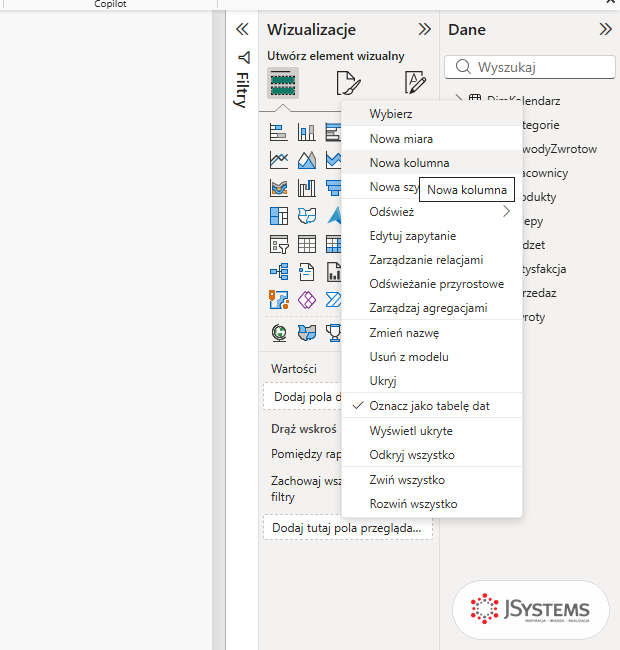Image resolution: width=620 pixels, height=650 pixels.
Task: Choose the table visual icon
Action: pos(307,244)
